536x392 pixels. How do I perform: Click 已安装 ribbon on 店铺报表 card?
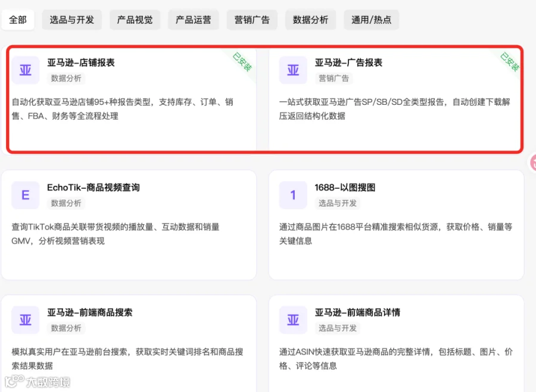point(242,62)
